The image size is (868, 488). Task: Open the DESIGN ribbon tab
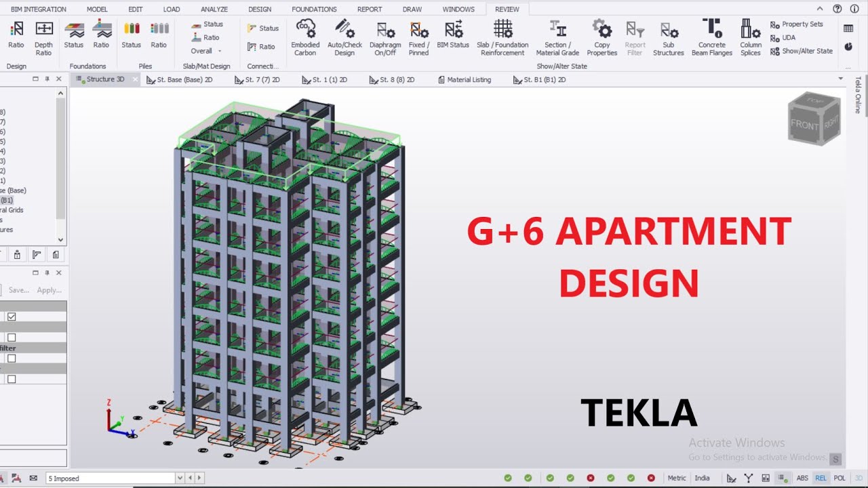260,9
